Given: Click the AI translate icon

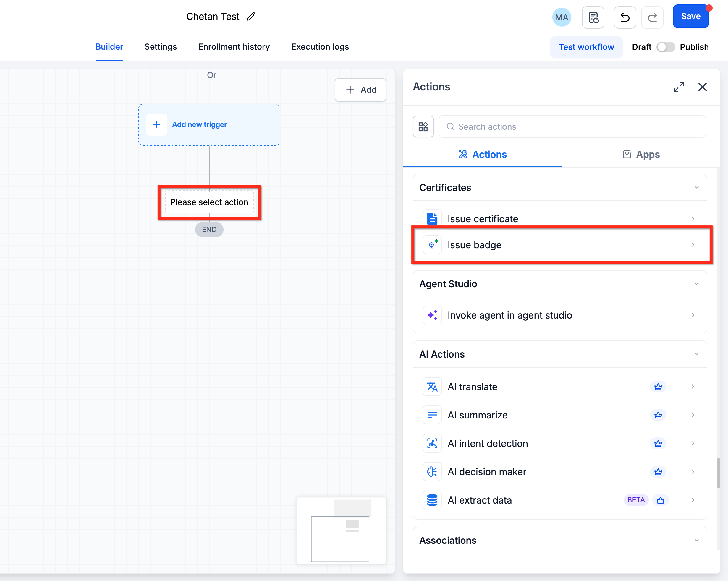Looking at the screenshot, I should click(432, 387).
